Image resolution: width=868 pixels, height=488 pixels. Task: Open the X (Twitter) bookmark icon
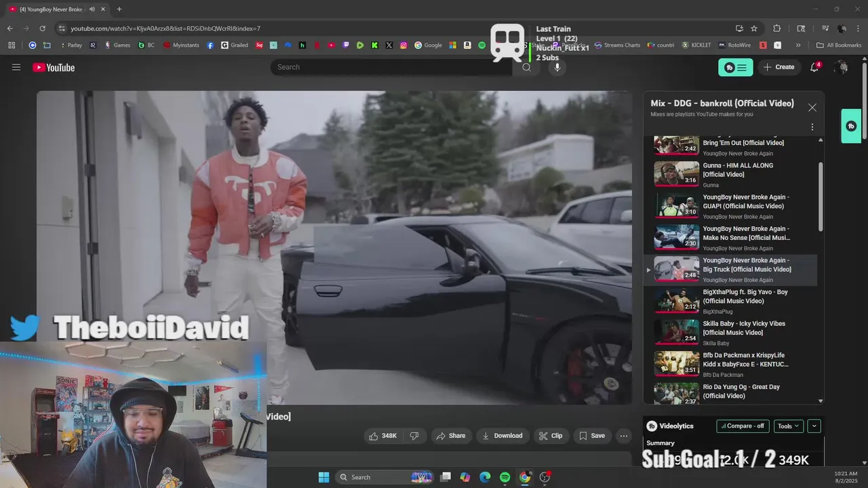[389, 45]
